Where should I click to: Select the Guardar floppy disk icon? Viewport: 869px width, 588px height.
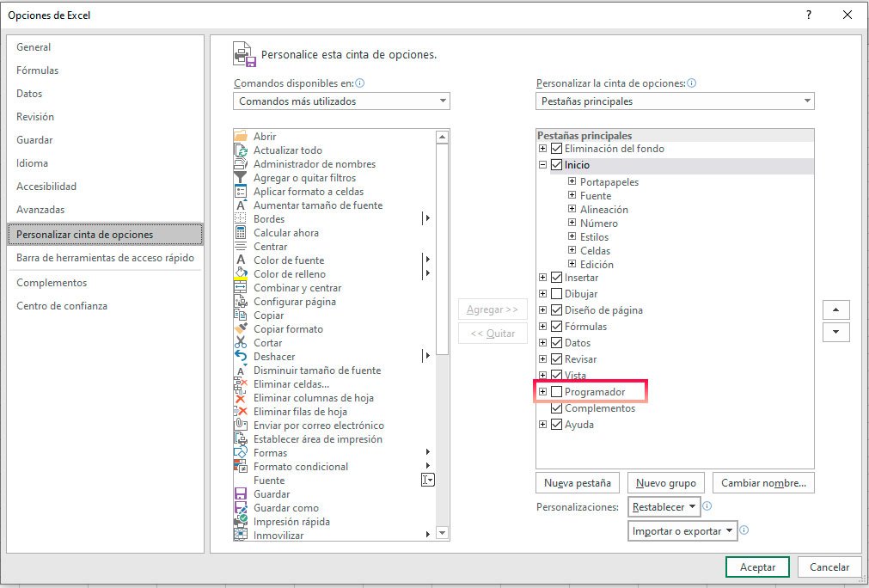(x=241, y=494)
